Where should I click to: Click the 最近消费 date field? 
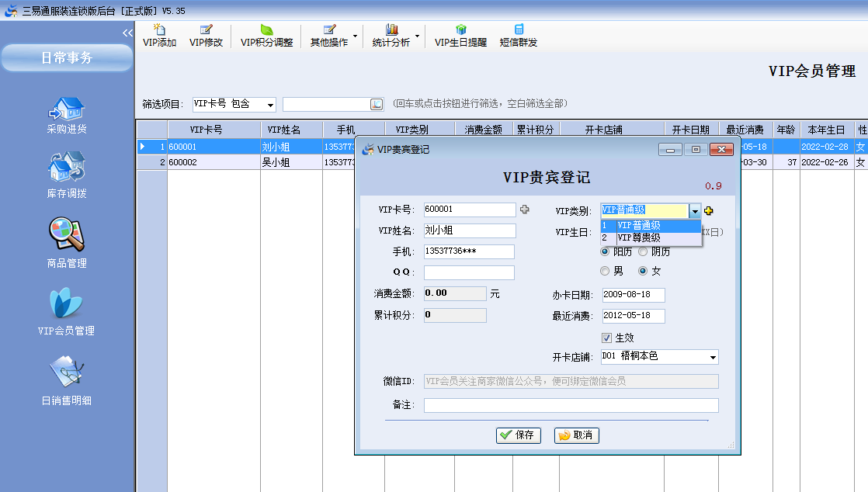(x=634, y=316)
